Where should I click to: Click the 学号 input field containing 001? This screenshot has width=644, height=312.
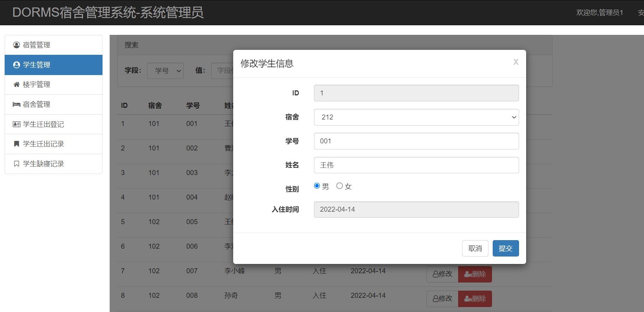tap(416, 141)
